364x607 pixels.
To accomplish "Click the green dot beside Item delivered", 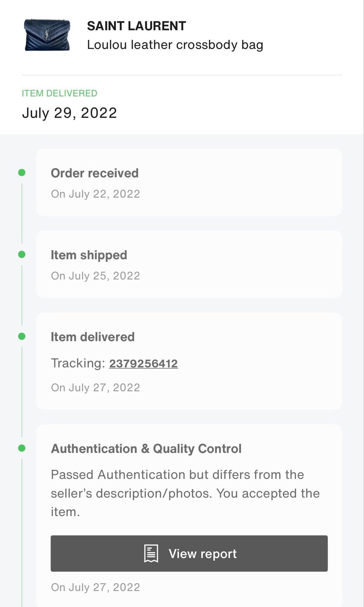I will point(22,336).
